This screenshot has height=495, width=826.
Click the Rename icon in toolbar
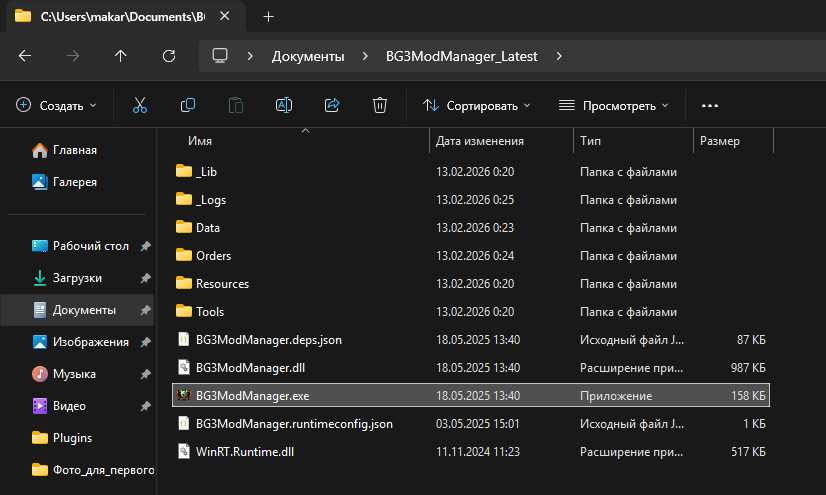click(284, 105)
